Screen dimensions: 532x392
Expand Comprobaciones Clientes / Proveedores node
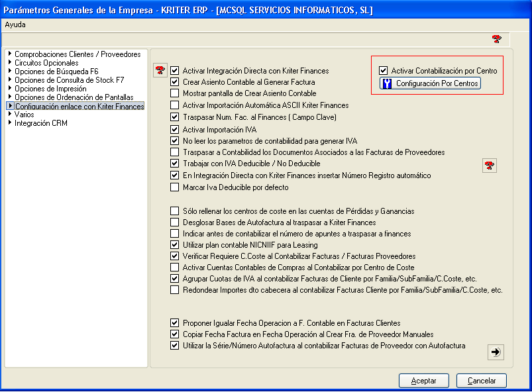pos(10,54)
